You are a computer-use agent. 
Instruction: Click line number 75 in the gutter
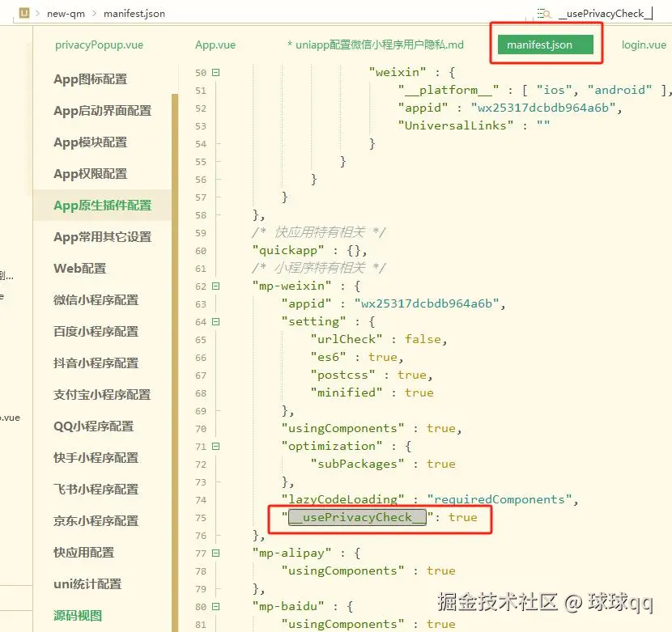click(x=201, y=518)
